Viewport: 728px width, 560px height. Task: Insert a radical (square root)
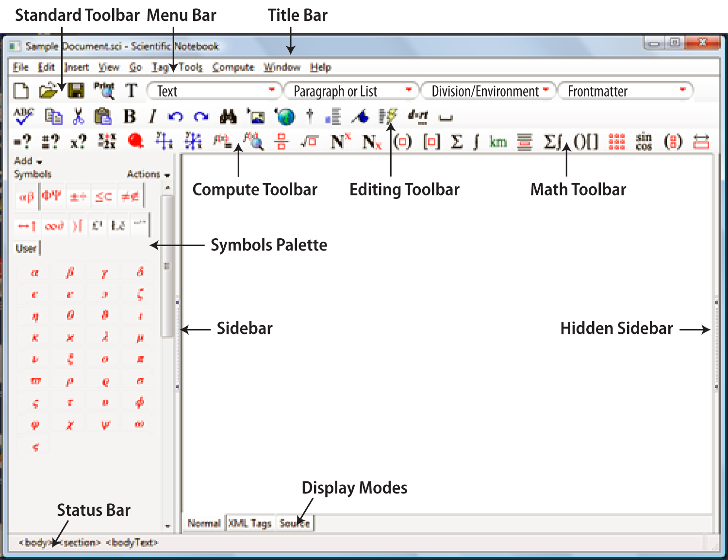point(309,142)
